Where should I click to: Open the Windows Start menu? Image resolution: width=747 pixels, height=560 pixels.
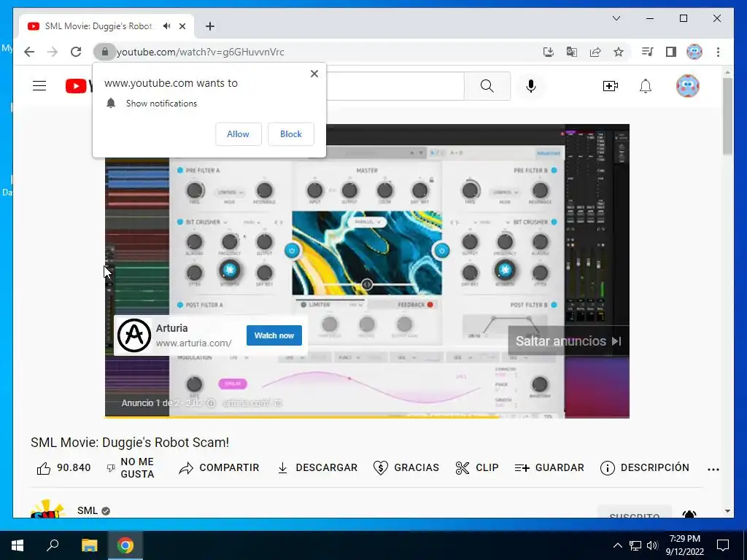[18, 545]
